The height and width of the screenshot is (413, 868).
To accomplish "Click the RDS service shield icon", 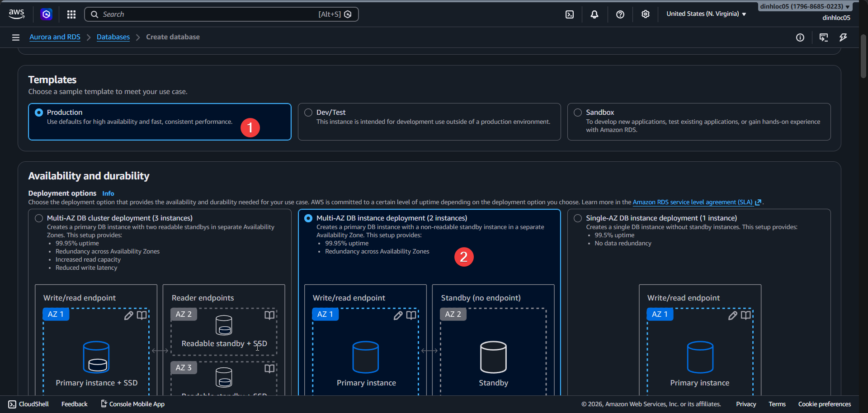I will coord(46,14).
